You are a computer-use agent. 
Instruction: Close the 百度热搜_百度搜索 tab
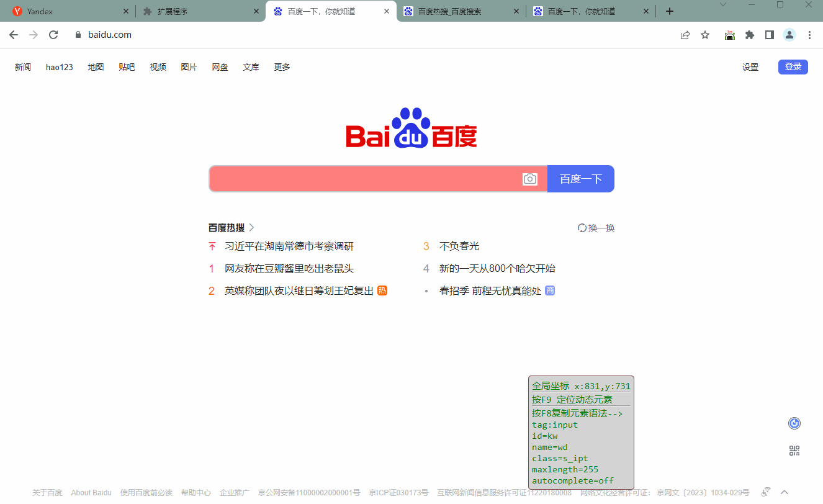[518, 11]
